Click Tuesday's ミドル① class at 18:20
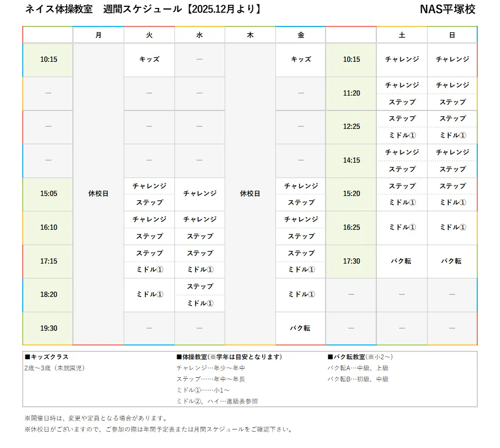 (149, 295)
